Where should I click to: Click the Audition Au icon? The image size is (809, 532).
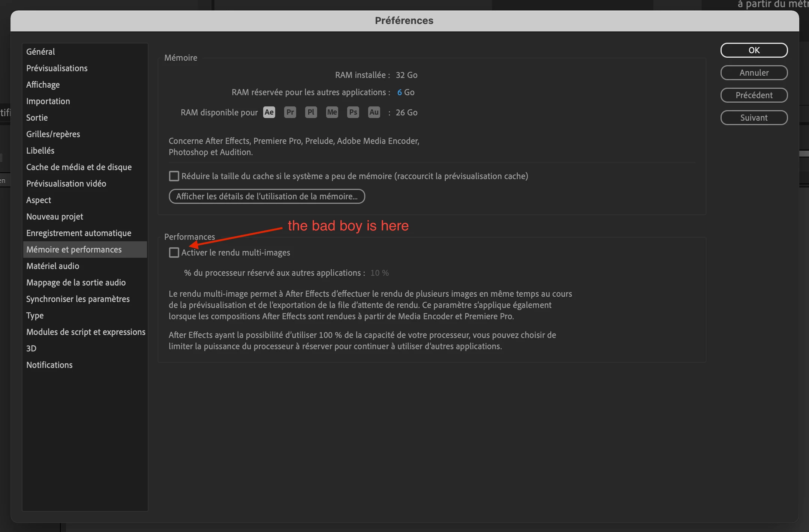[x=374, y=112]
